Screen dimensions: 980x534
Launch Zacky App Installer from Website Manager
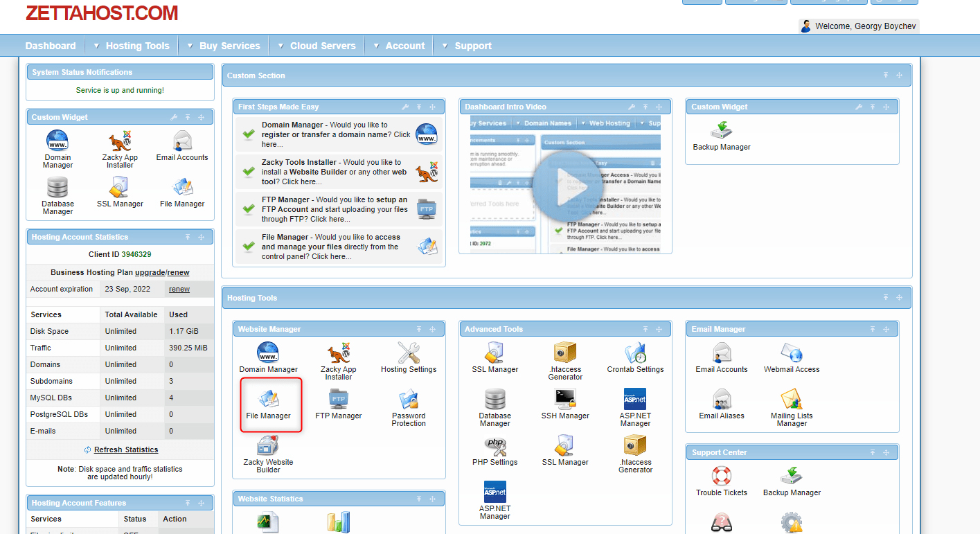click(x=339, y=361)
